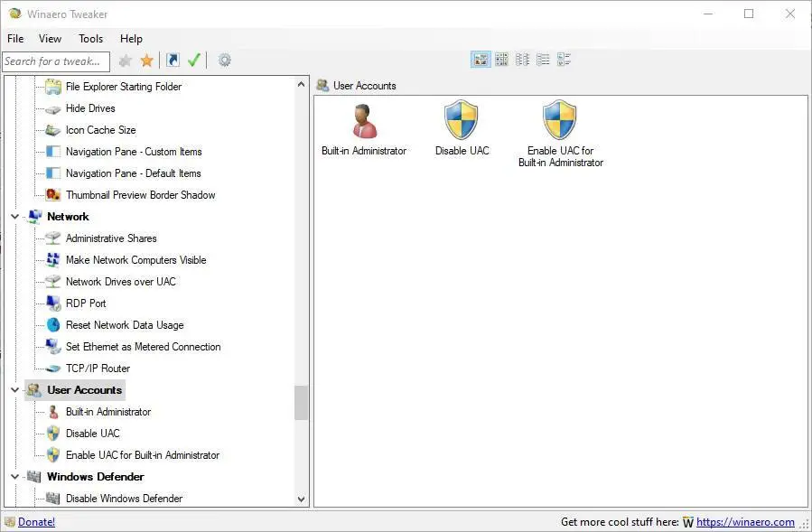The width and height of the screenshot is (812, 532).
Task: Click the tree scrollbar up arrow
Action: click(301, 83)
